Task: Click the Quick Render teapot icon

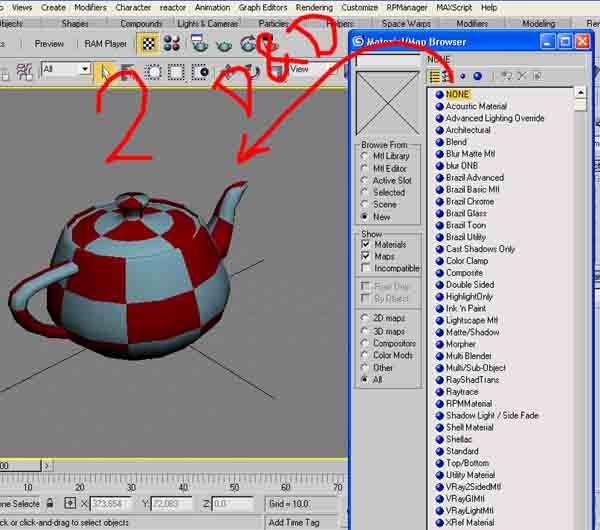Action: [x=225, y=45]
